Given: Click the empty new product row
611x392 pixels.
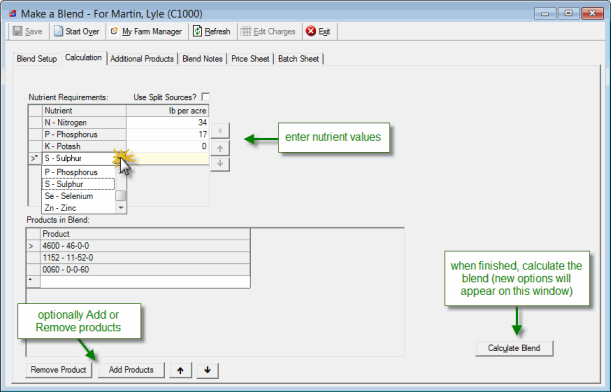Looking at the screenshot, I should pyautogui.click(x=145, y=282).
